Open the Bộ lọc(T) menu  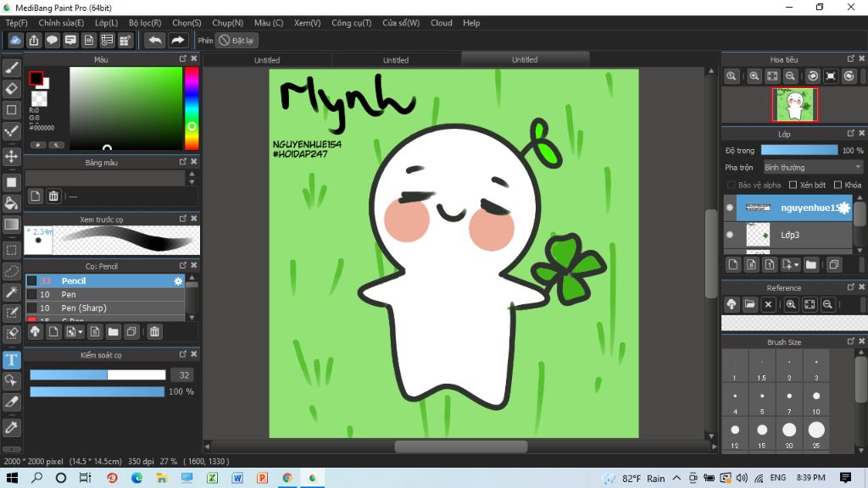[x=146, y=23]
